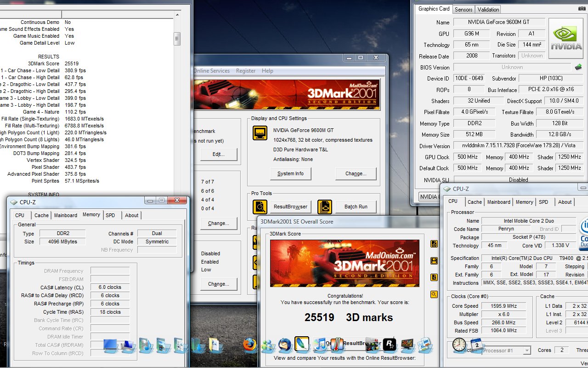Switch to Sensors tab in GPU-Z
588x368 pixels.
point(464,9)
